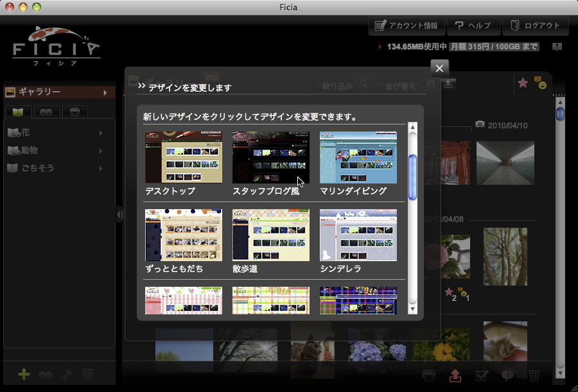Click the bottom checkmark select icon
The image size is (578, 392).
(482, 375)
